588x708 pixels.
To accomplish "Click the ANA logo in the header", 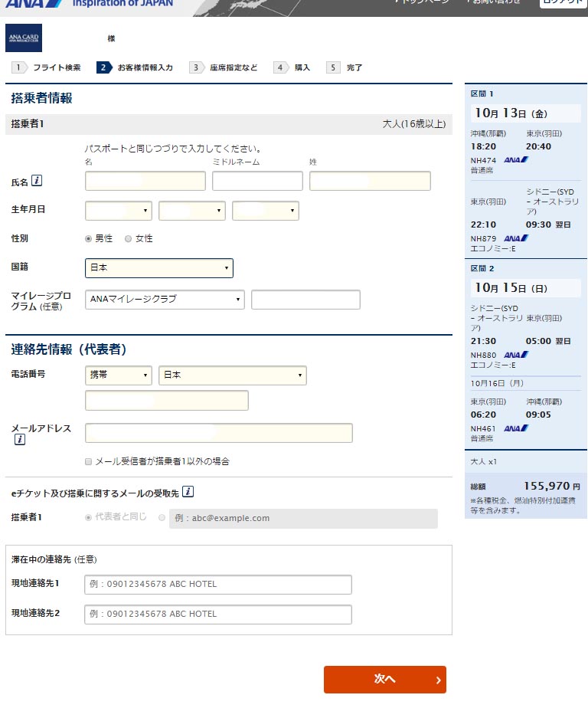I will (x=33, y=4).
